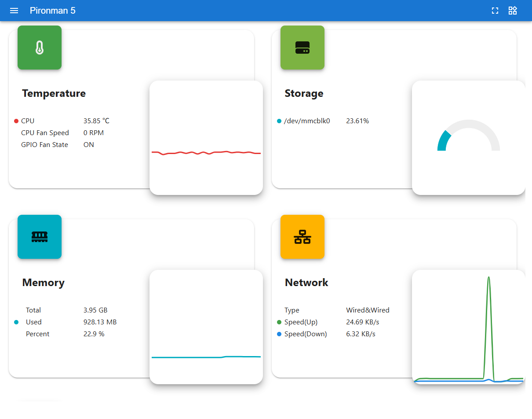Click the 3.95 GB total memory value
The width and height of the screenshot is (532, 419).
click(95, 310)
